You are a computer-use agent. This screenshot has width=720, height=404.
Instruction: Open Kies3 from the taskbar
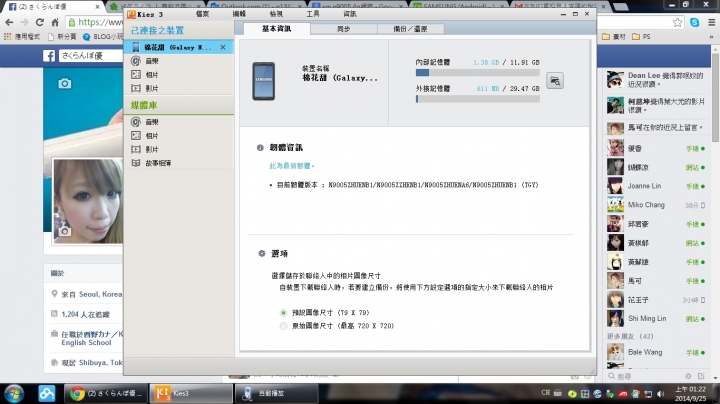pos(191,393)
